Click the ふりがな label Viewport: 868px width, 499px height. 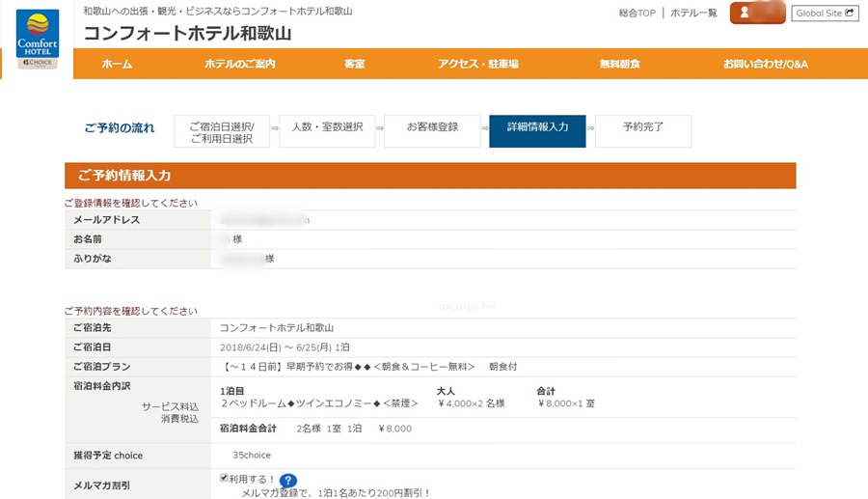(92, 259)
